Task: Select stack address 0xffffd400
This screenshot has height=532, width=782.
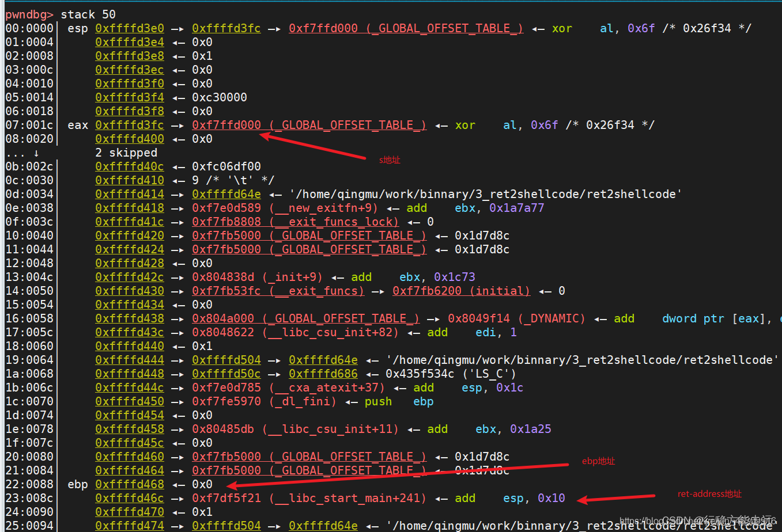Action: [130, 139]
